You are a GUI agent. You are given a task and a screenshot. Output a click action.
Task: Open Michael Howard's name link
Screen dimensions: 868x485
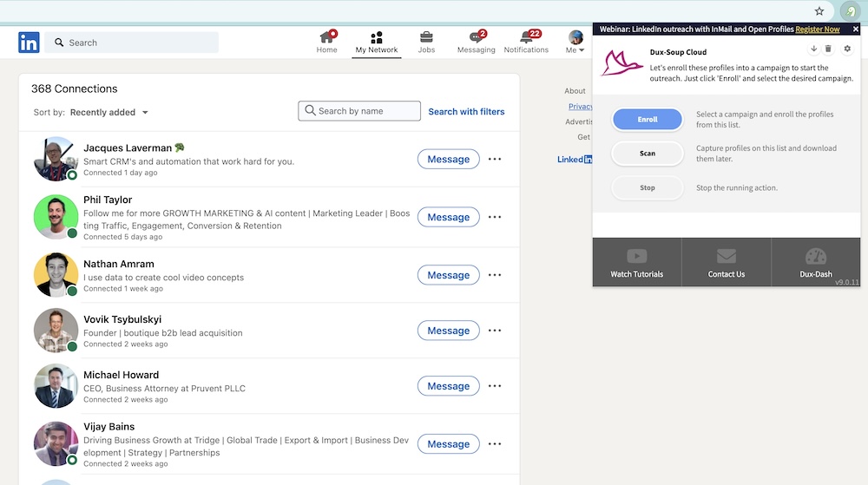coord(121,375)
